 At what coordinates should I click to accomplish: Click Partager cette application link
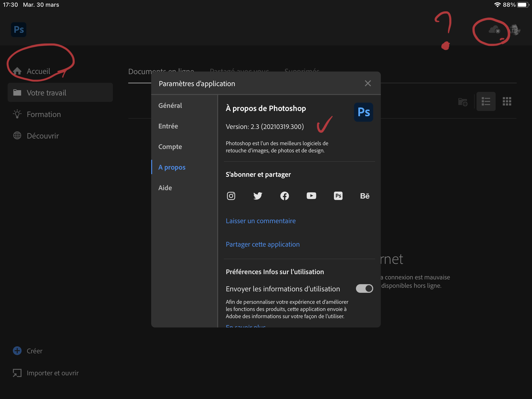point(263,244)
